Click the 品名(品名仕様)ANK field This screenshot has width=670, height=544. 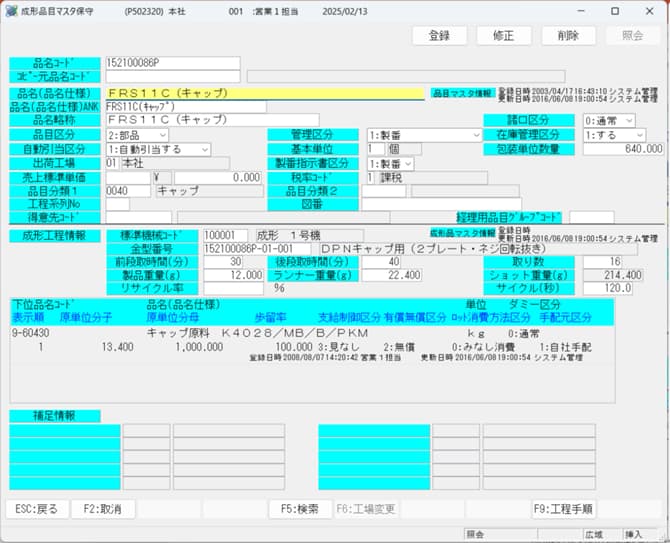click(186, 106)
